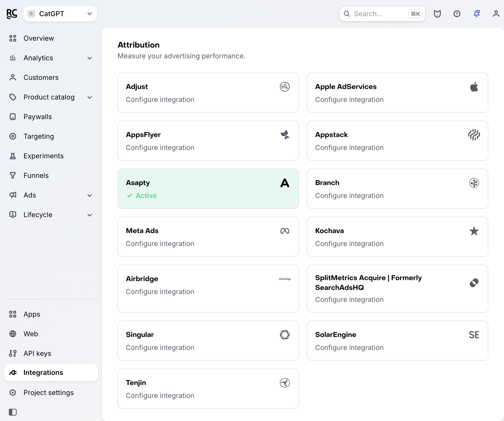Image resolution: width=504 pixels, height=421 pixels.
Task: Click the Web globe icon
Action: pos(13,334)
